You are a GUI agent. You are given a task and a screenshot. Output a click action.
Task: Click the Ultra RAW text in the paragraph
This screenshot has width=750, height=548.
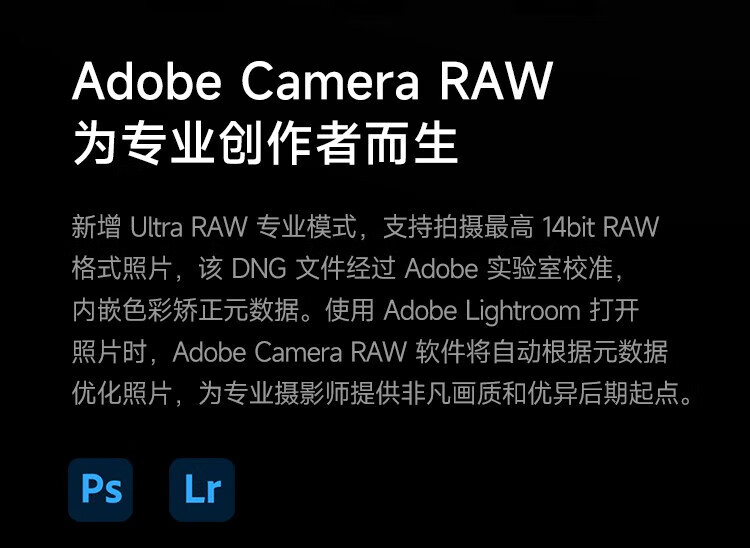click(x=189, y=227)
